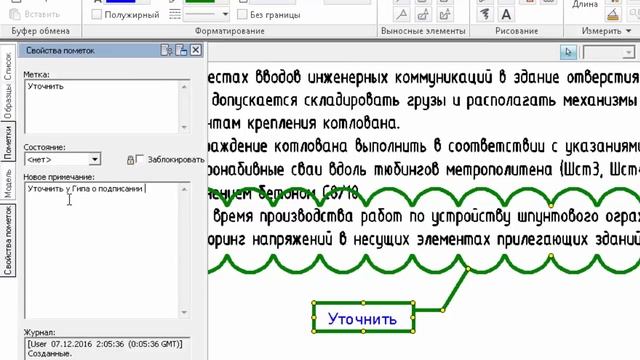Click the Форматирование group label
This screenshot has width=640, height=360.
click(229, 31)
